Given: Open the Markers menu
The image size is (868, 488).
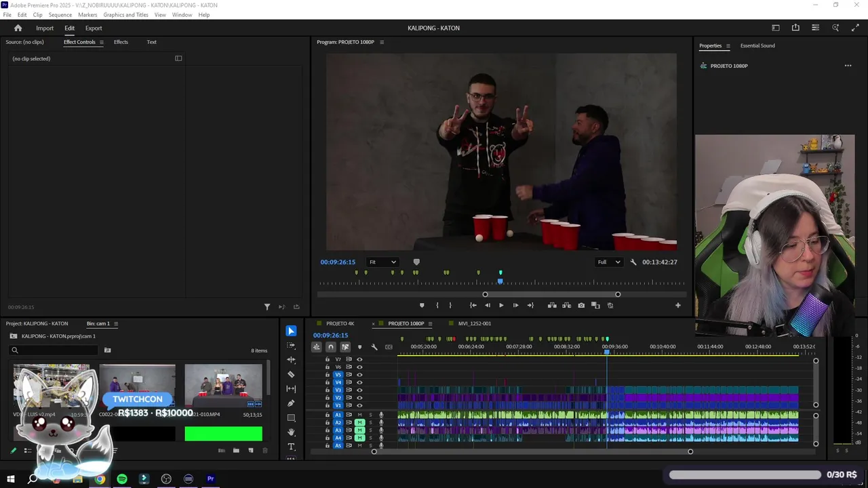Looking at the screenshot, I should [87, 14].
